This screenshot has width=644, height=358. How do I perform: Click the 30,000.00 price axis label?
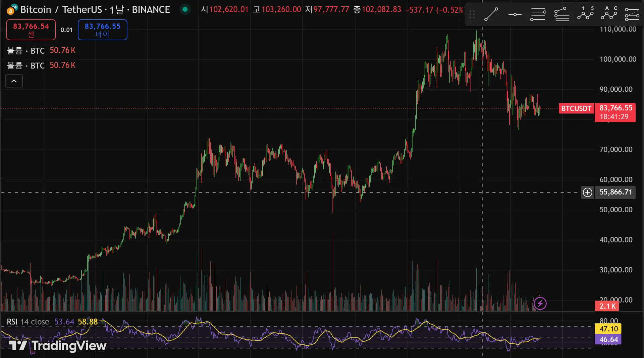(x=616, y=270)
